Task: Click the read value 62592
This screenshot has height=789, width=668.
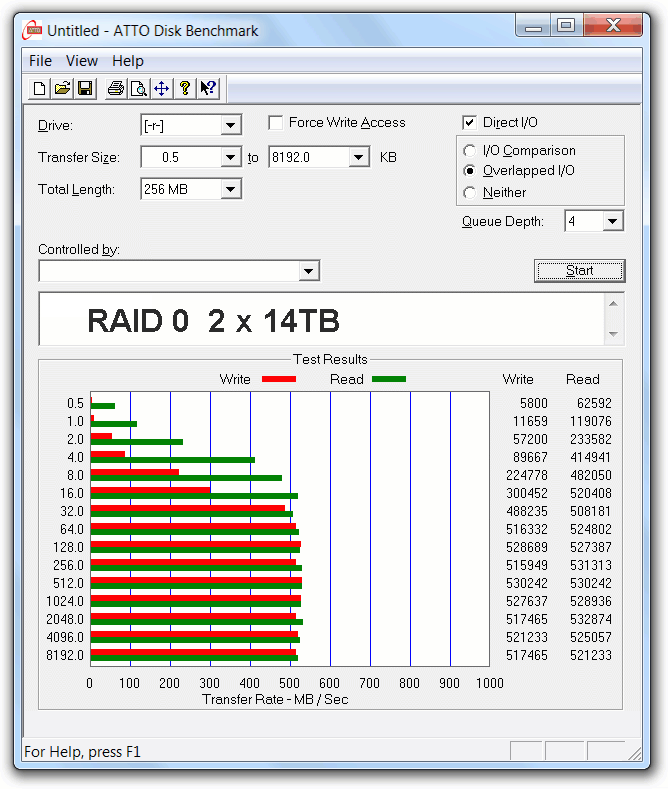Action: (x=594, y=404)
